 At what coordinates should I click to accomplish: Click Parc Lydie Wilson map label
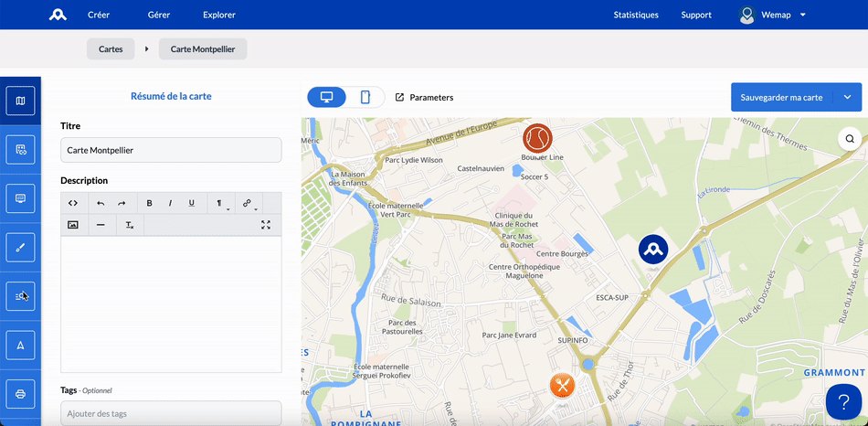click(x=414, y=160)
